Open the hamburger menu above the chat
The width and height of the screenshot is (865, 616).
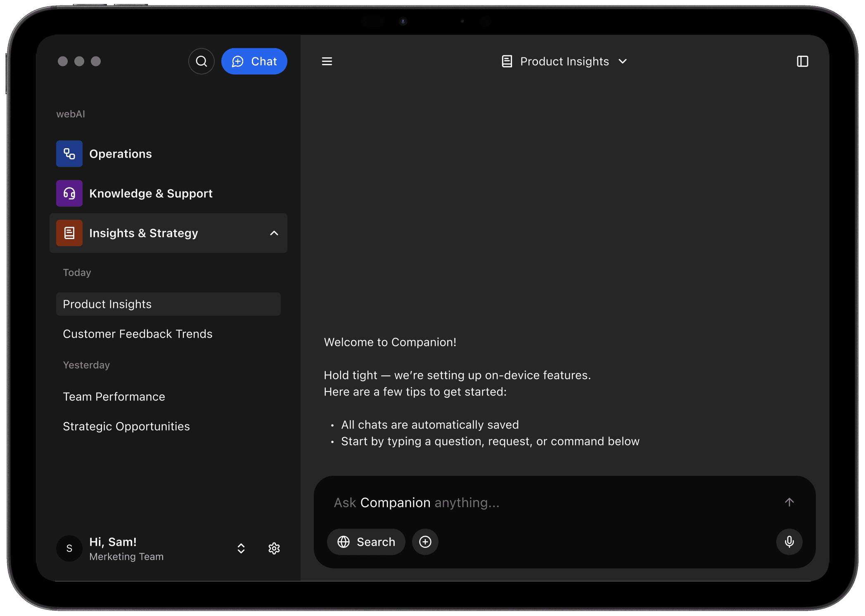tap(327, 61)
